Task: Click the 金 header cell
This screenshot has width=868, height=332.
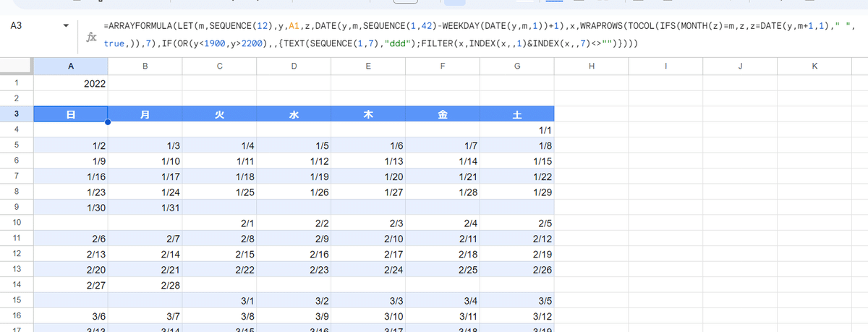Action: [x=442, y=114]
